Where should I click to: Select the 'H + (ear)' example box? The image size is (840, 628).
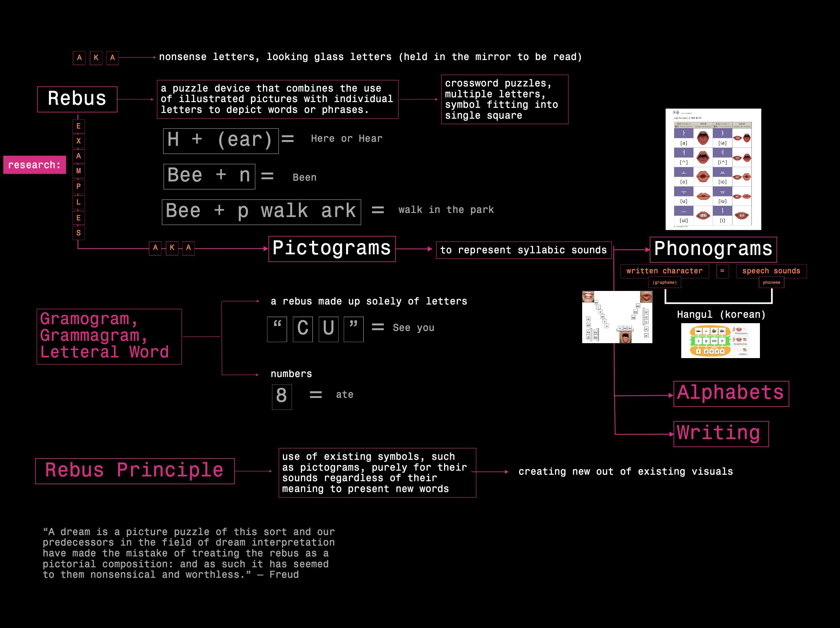[221, 141]
